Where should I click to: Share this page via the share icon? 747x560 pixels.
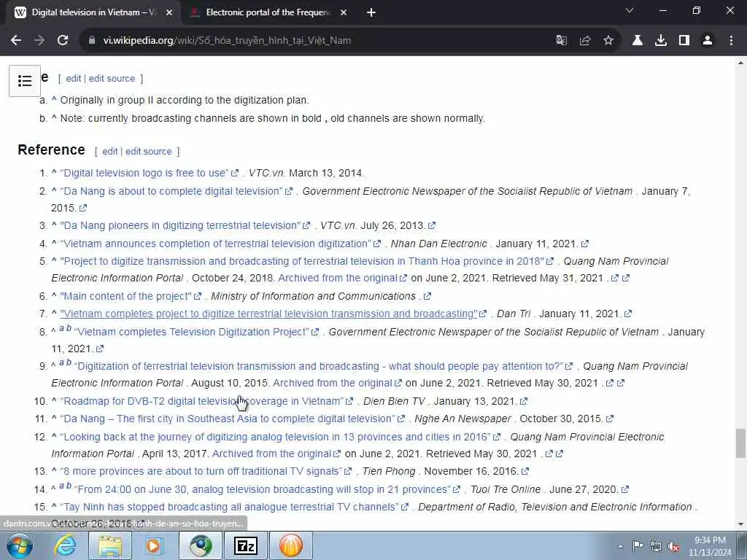pos(585,41)
